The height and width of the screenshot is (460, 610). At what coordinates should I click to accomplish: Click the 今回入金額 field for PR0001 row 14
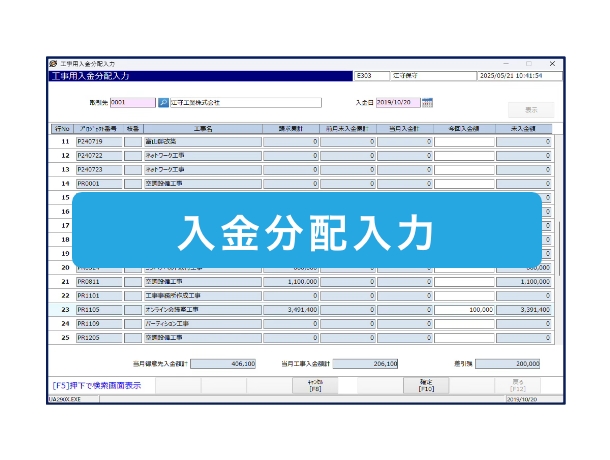(x=464, y=184)
